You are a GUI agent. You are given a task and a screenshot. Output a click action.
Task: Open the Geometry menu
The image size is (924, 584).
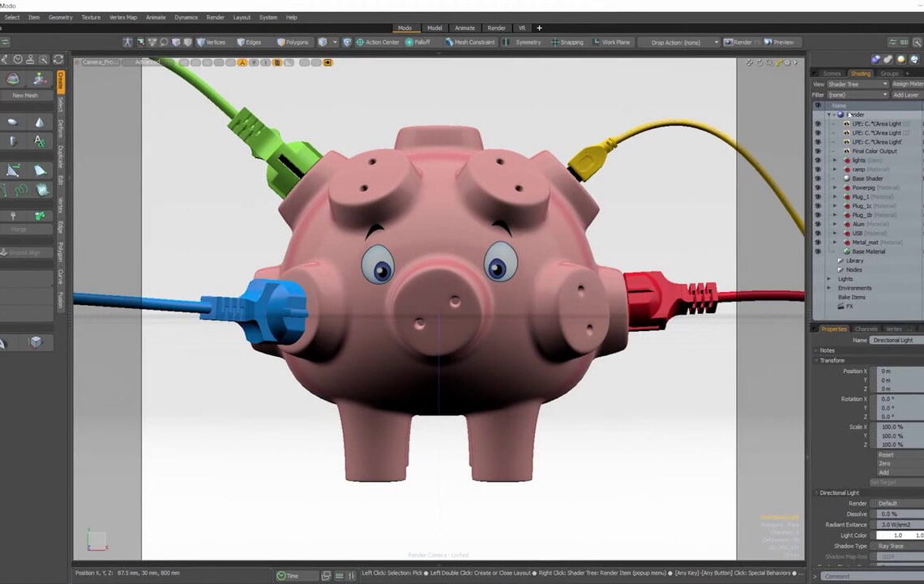click(59, 17)
